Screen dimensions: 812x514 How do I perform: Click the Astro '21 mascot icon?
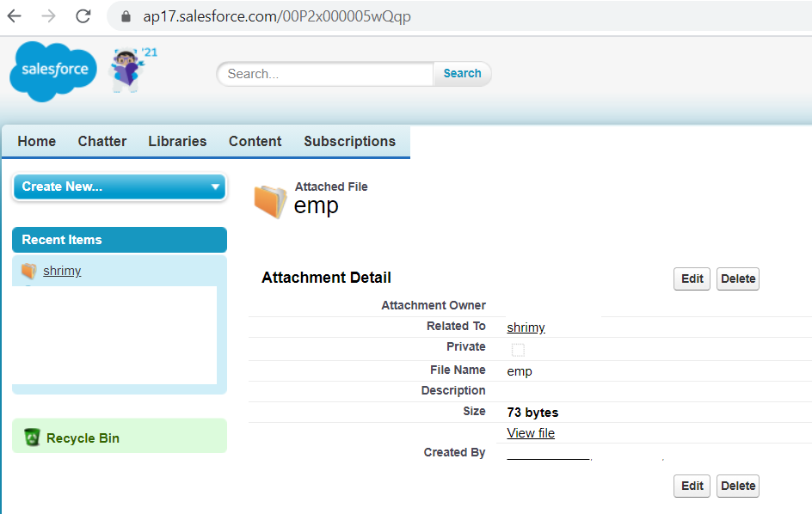pyautogui.click(x=128, y=70)
